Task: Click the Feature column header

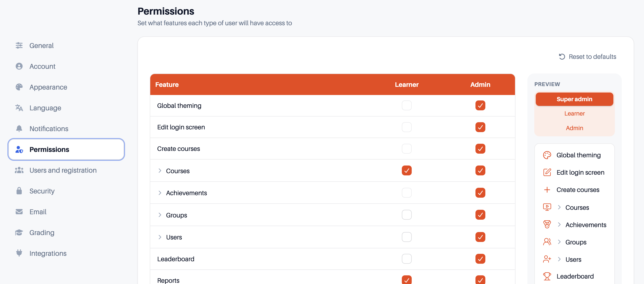Action: click(167, 85)
